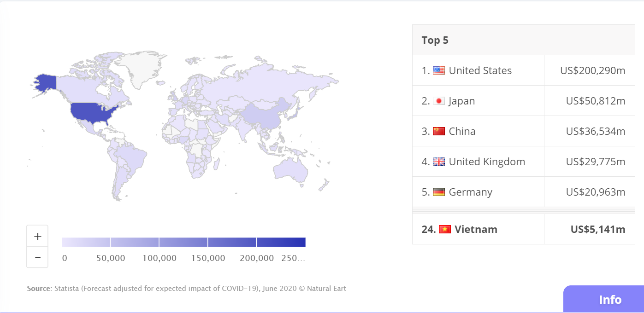Viewport: 644px width, 313px height.
Task: Click the 0 to 50,000 legend segment
Action: click(x=86, y=242)
